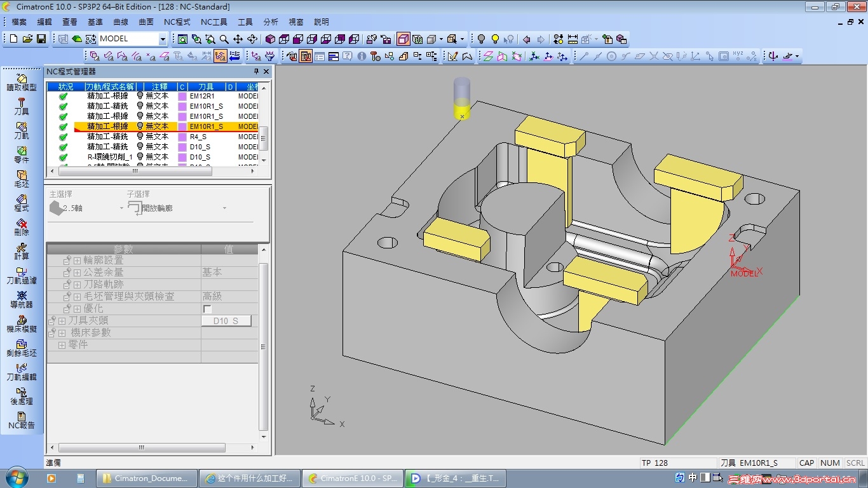Expand the 輪廓設置 parameter group
868x488 pixels.
78,261
